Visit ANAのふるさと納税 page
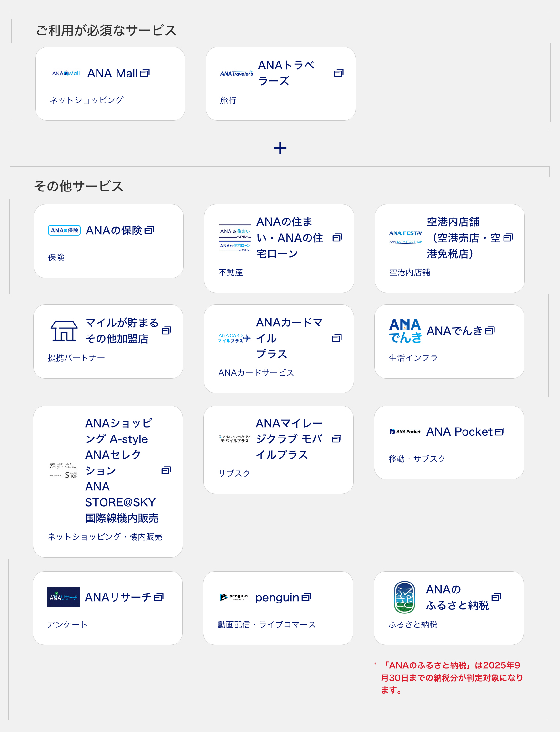 pyautogui.click(x=457, y=597)
